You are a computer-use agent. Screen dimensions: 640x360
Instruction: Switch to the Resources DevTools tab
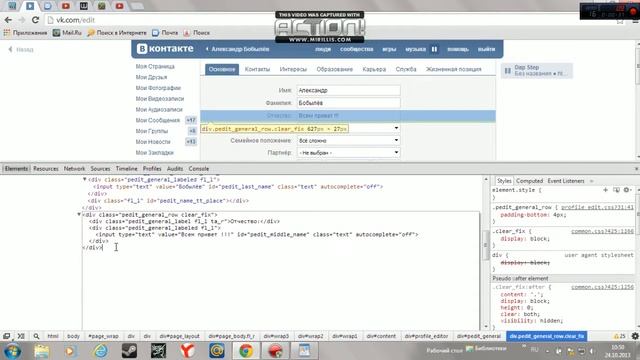click(46, 169)
